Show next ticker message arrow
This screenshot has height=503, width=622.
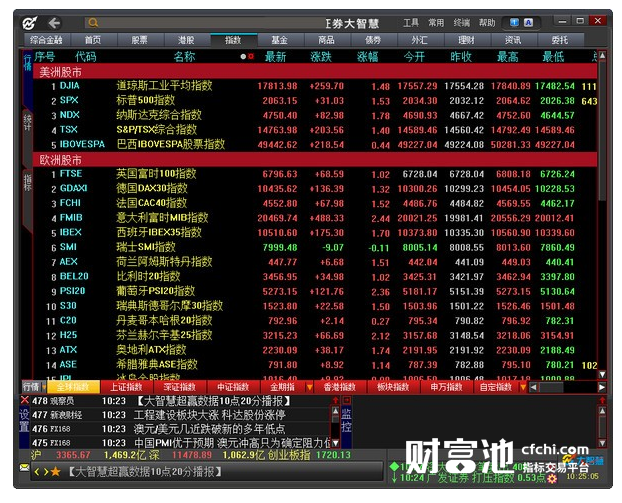[46, 472]
